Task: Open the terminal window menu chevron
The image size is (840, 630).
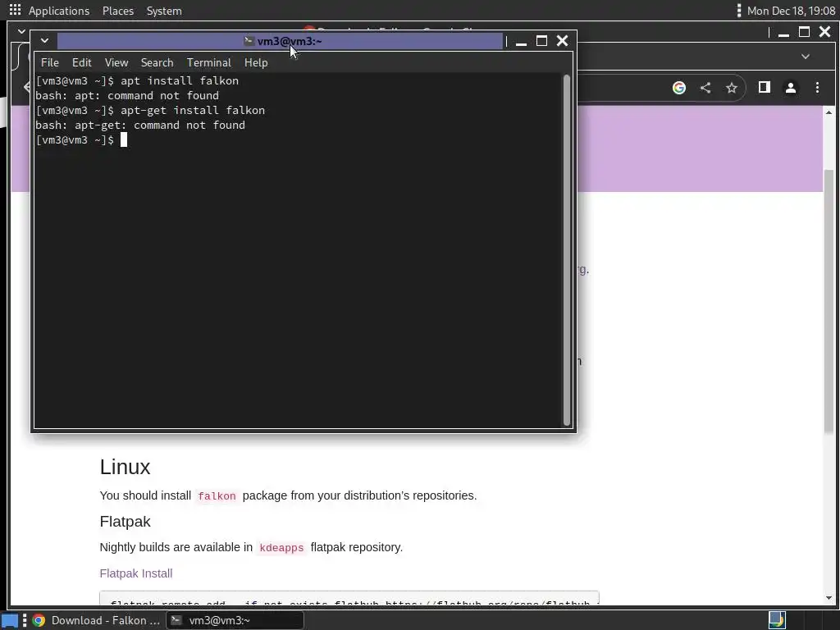Action: pos(44,41)
